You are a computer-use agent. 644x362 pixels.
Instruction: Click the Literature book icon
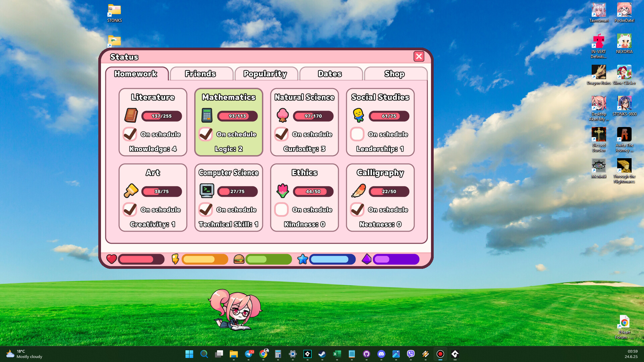point(131,116)
